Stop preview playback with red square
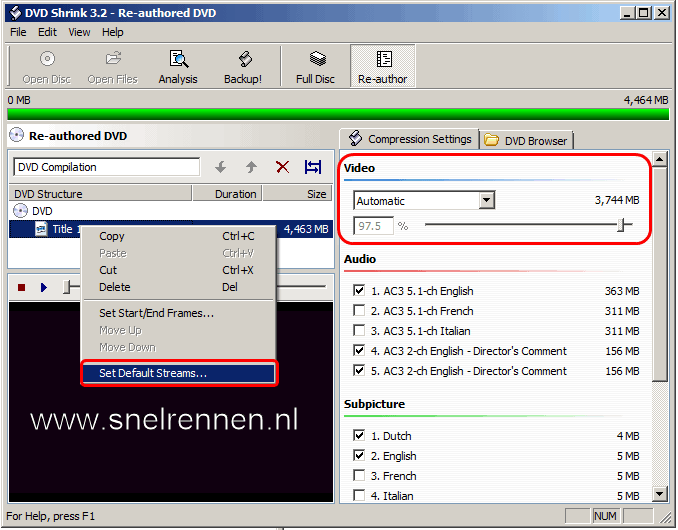The image size is (678, 530). (x=21, y=287)
